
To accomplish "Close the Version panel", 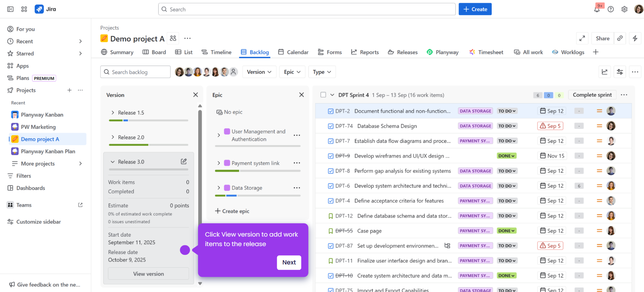I will [196, 95].
